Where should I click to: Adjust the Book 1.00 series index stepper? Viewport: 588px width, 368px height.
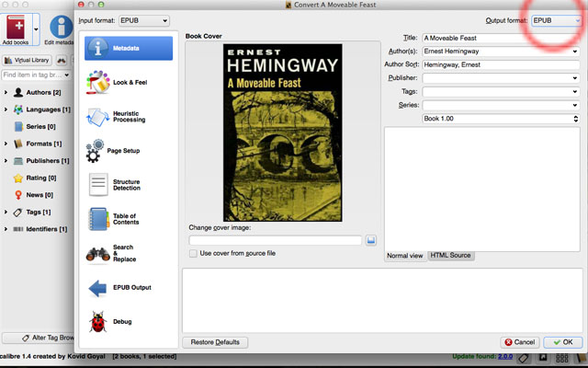(576, 119)
